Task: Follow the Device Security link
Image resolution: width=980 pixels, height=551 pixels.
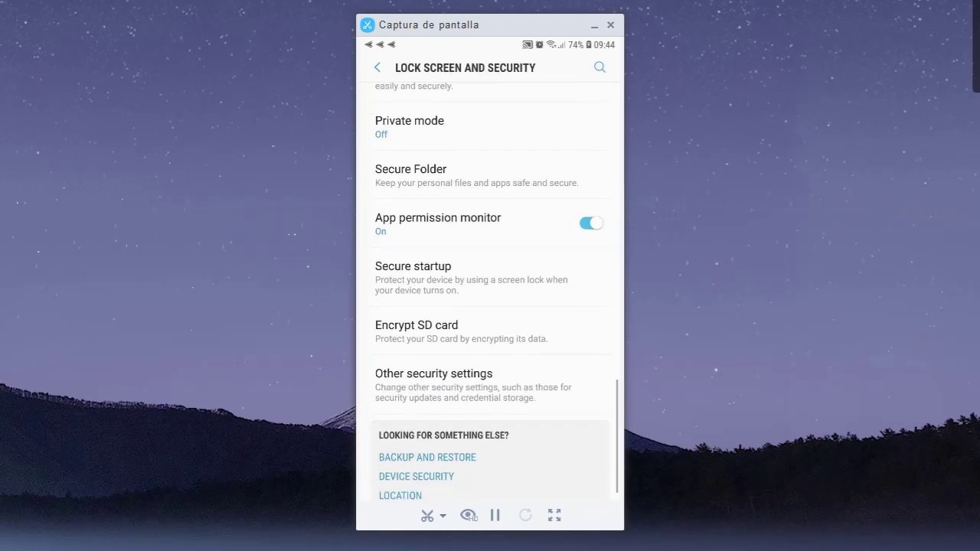Action: click(416, 476)
